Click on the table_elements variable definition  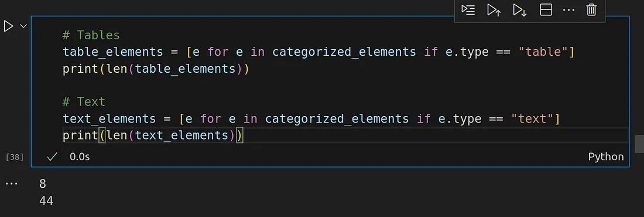point(112,52)
